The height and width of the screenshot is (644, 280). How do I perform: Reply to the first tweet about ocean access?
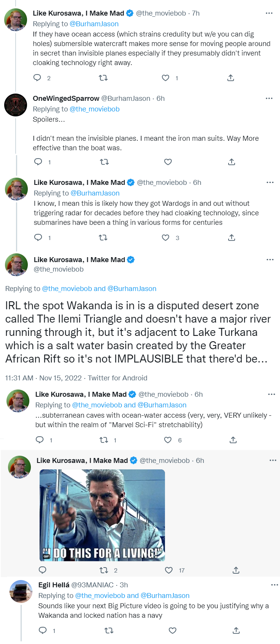(x=37, y=78)
